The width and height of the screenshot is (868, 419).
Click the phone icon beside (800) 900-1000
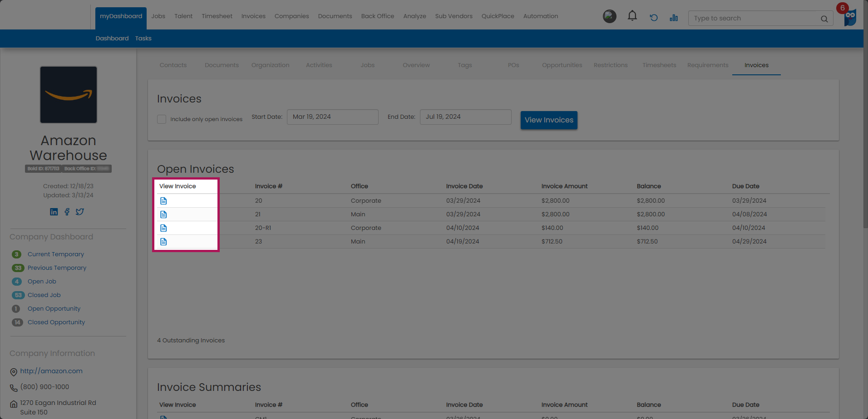(x=14, y=388)
